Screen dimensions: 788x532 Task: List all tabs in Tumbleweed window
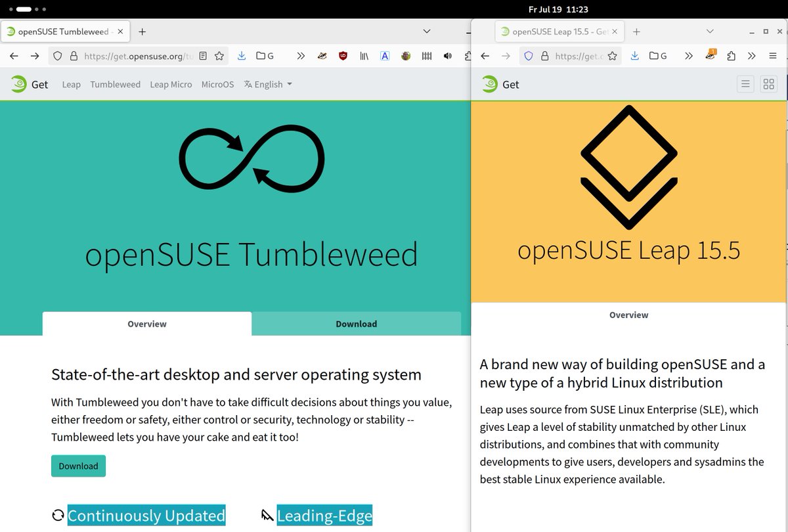click(x=427, y=31)
